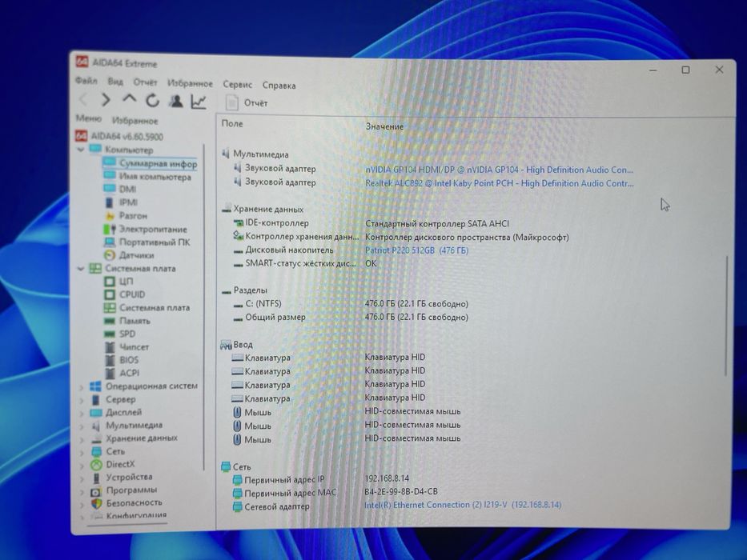Expand the Операционная система node
The height and width of the screenshot is (560, 747).
(81, 387)
